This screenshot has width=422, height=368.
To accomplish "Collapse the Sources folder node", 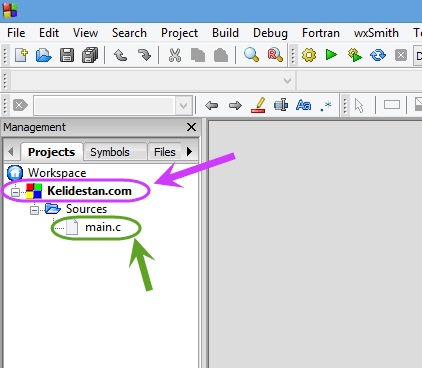I will pos(34,210).
